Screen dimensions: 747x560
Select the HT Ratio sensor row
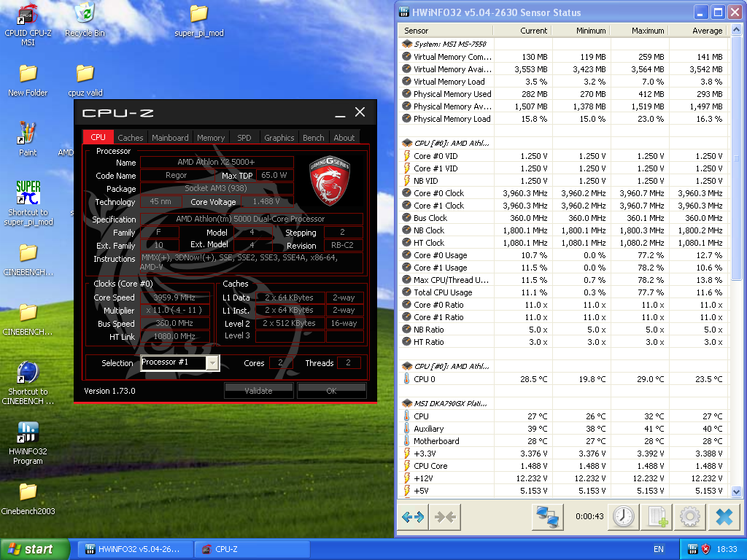point(564,341)
